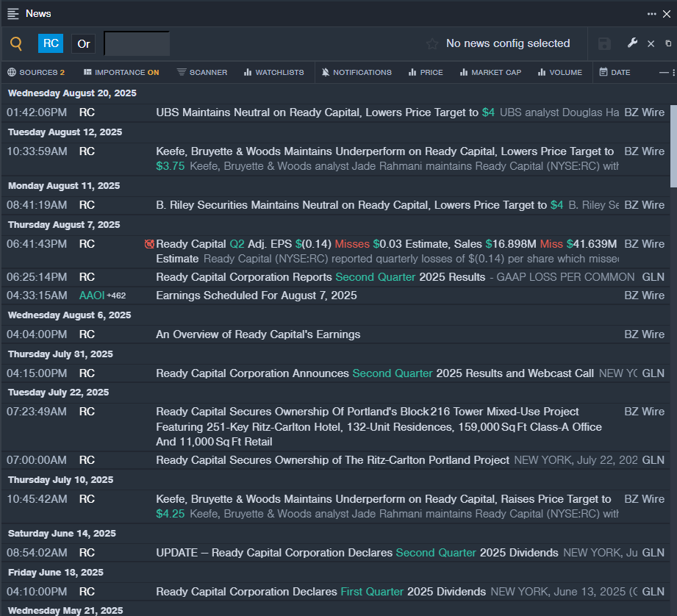Clear filters with the X beside the wrench
This screenshot has width=677, height=616.
point(651,43)
